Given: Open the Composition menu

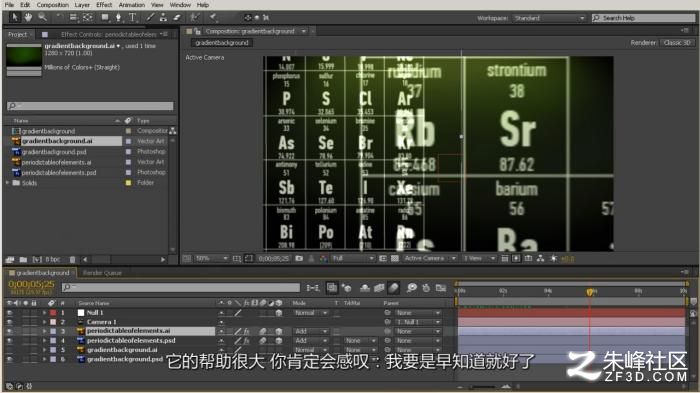Looking at the screenshot, I should (53, 5).
